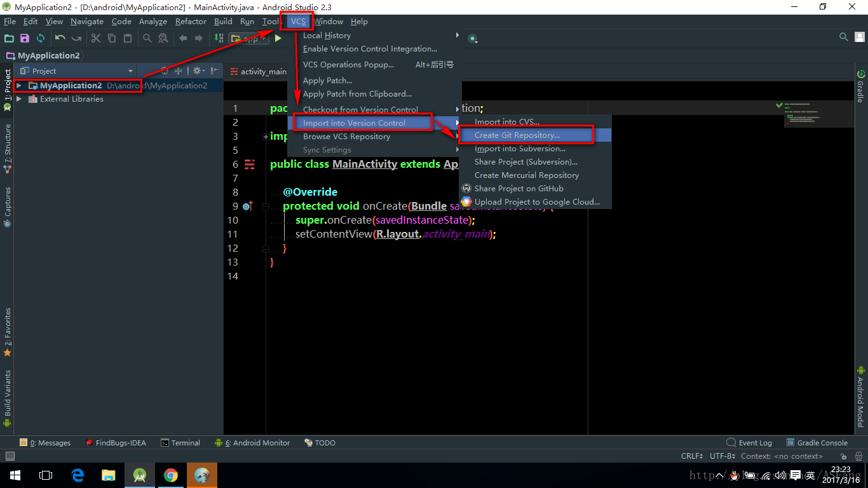
Task: Open Search Everywhere magnifier at top right
Action: point(844,37)
